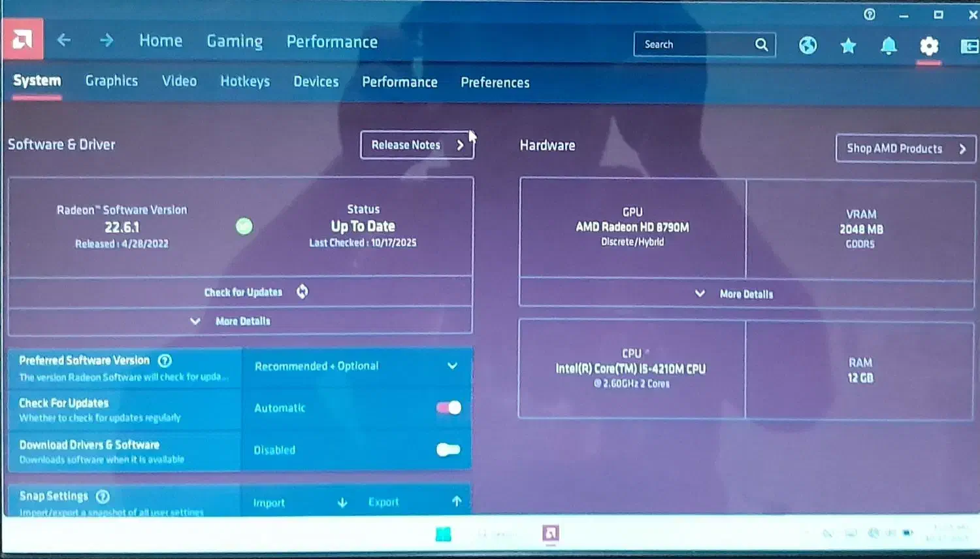This screenshot has height=559, width=980.
Task: Open help with the question mark in the title bar
Action: tap(870, 14)
